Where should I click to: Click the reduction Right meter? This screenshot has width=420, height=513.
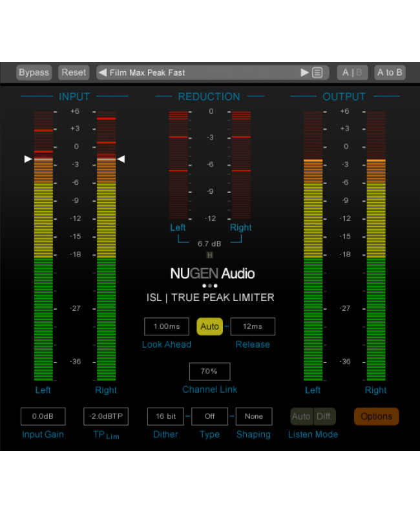tap(241, 165)
